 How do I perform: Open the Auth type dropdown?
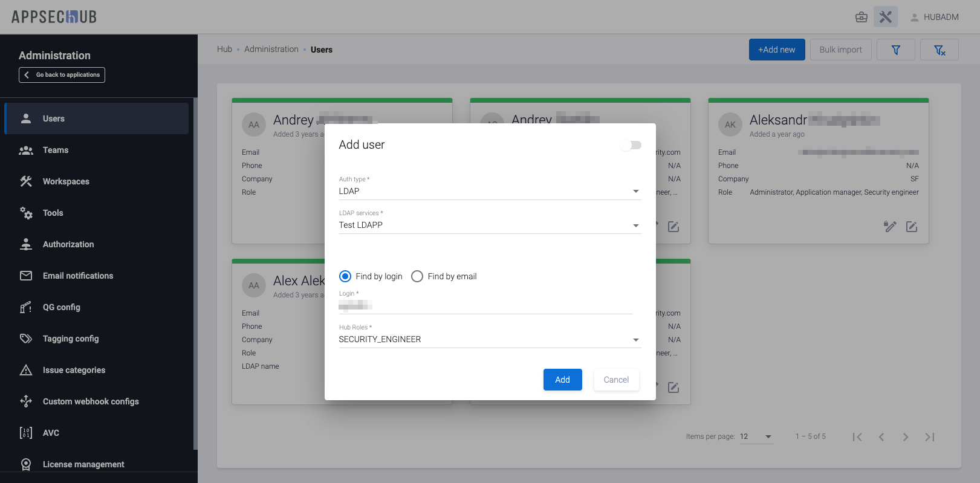point(489,191)
